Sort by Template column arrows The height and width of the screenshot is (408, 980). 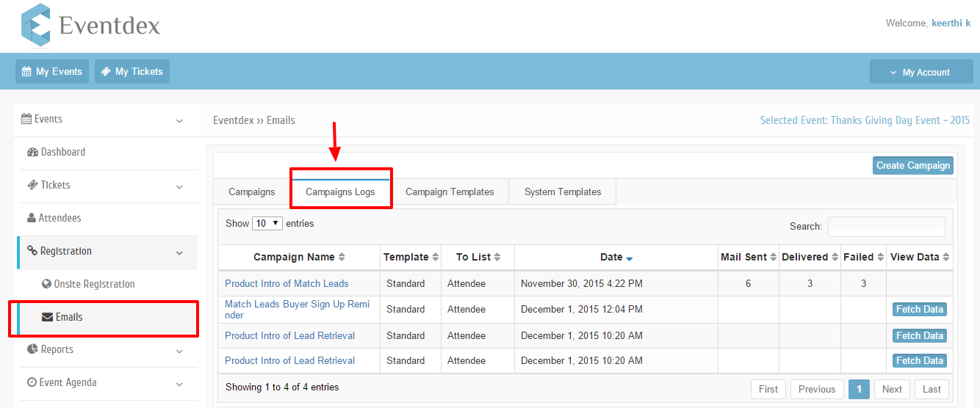436,258
